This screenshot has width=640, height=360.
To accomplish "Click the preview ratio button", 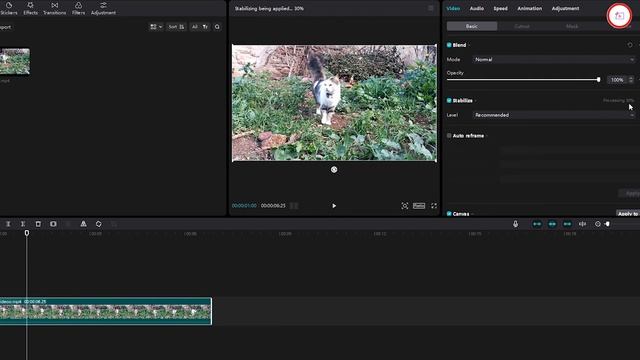I will (x=419, y=206).
